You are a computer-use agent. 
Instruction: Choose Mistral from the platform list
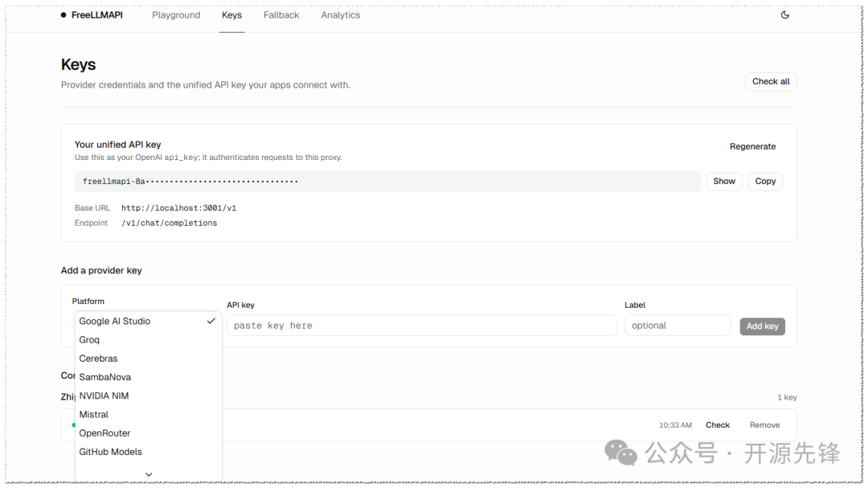click(x=149, y=414)
